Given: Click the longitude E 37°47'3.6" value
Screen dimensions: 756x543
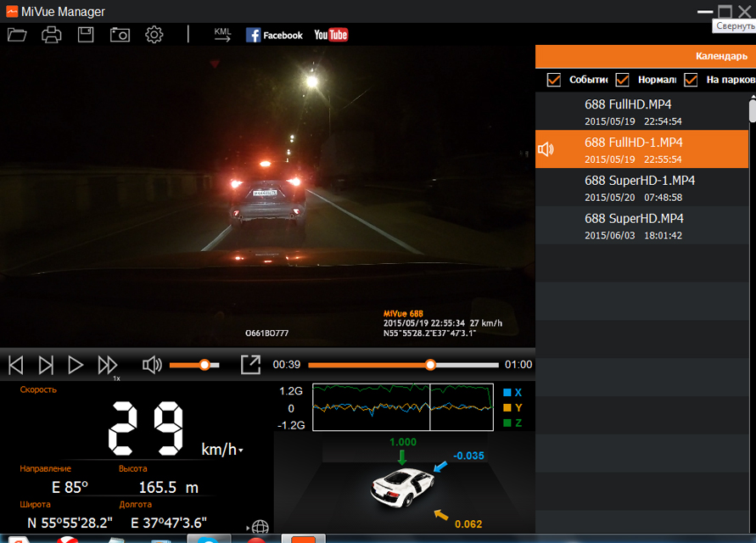Looking at the screenshot, I should click(169, 523).
